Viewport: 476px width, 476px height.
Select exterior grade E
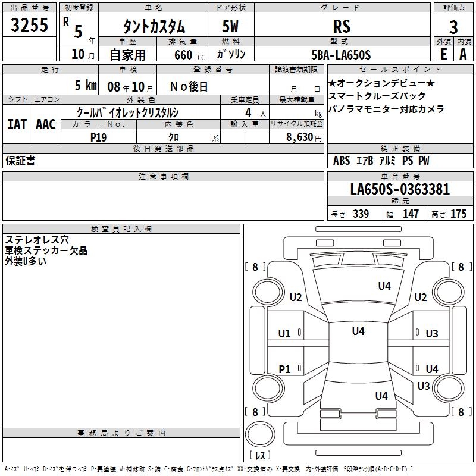pyautogui.click(x=443, y=54)
